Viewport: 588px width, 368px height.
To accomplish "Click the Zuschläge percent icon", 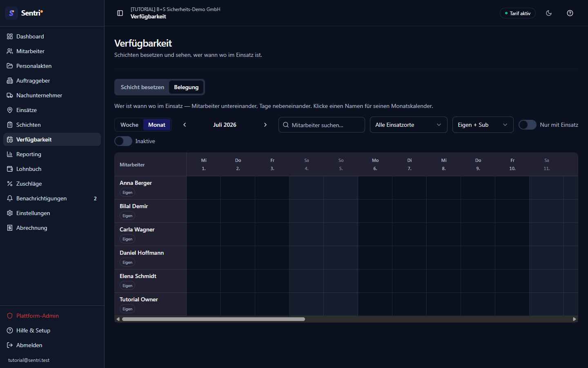I will click(10, 184).
